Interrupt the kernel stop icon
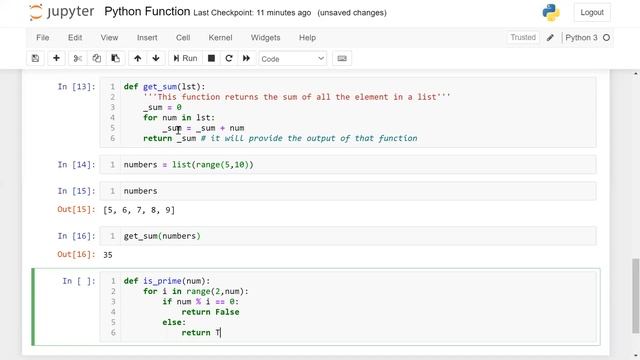Viewport: 640px width, 360px height. coord(211,58)
